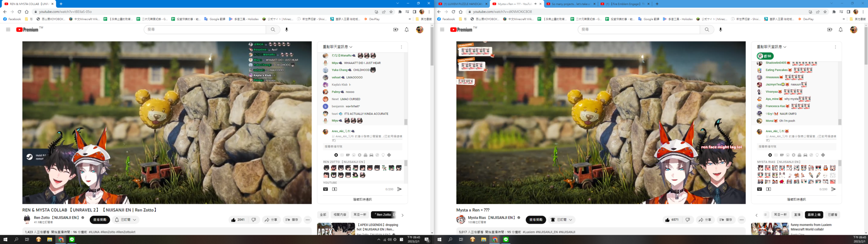Dislike the Ren Zotto video
Image resolution: width=868 pixels, height=244 pixels.
pyautogui.click(x=253, y=220)
